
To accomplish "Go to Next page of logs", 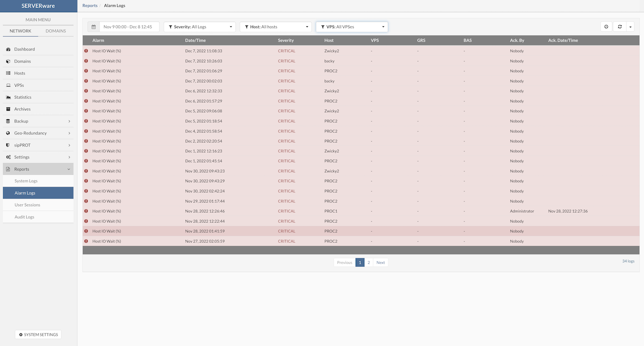I will point(380,262).
